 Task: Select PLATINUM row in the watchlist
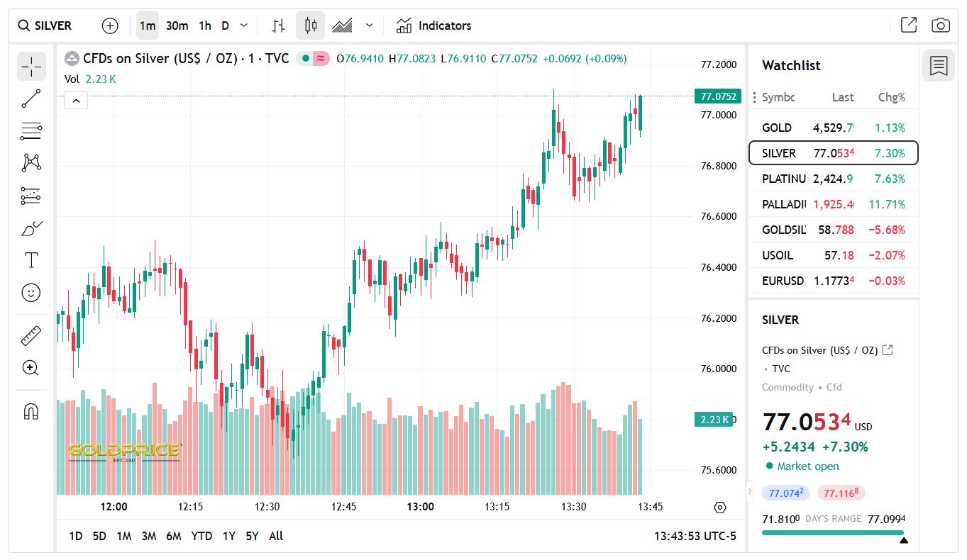click(x=834, y=179)
